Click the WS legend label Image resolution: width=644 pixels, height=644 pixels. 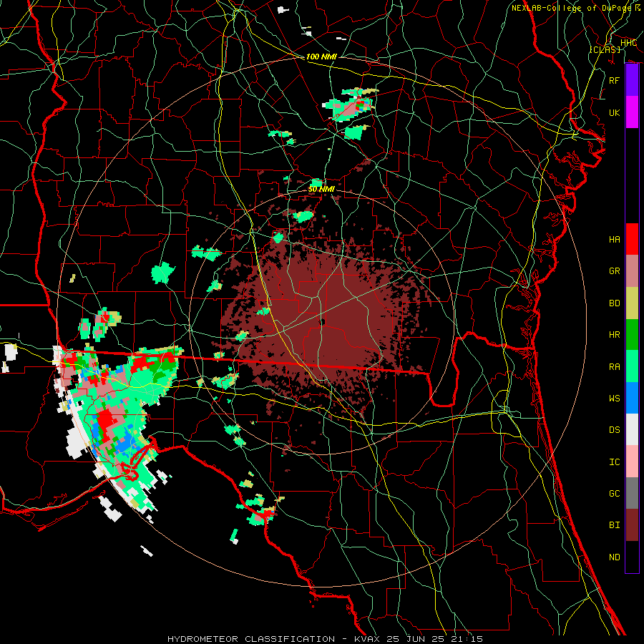point(615,398)
